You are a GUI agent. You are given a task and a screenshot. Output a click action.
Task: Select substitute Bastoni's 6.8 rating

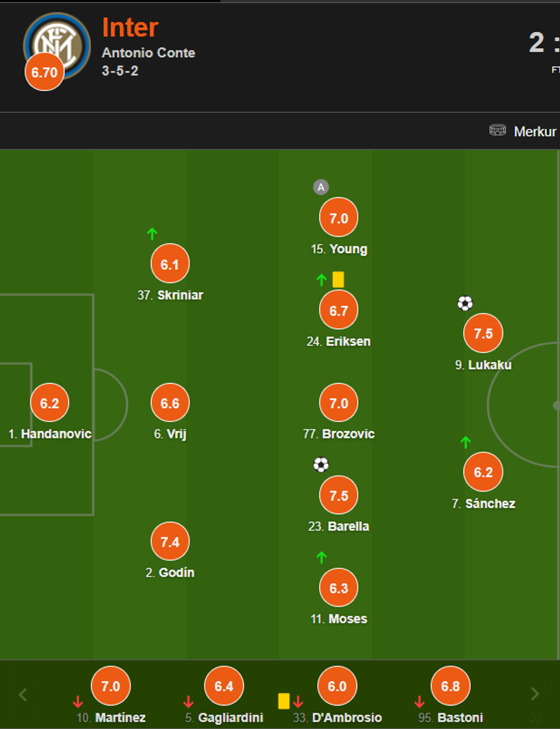click(450, 686)
